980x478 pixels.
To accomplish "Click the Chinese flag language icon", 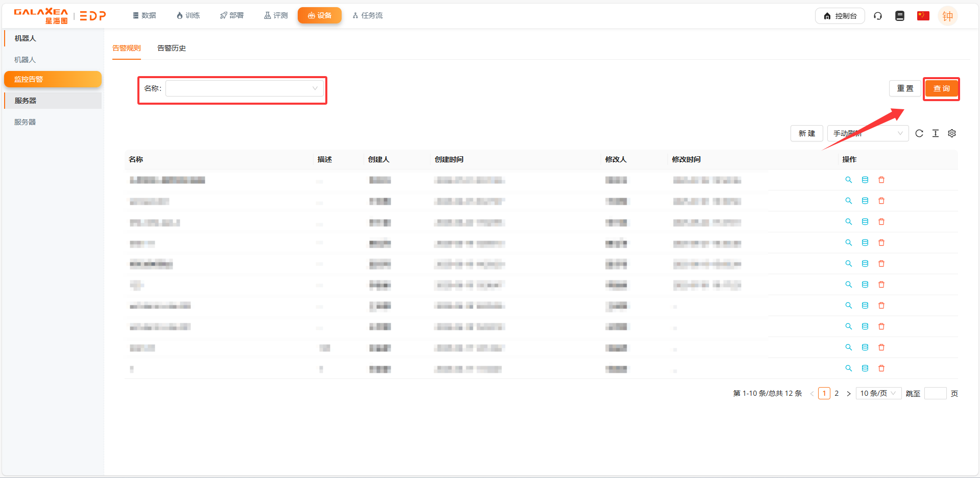I will [923, 16].
